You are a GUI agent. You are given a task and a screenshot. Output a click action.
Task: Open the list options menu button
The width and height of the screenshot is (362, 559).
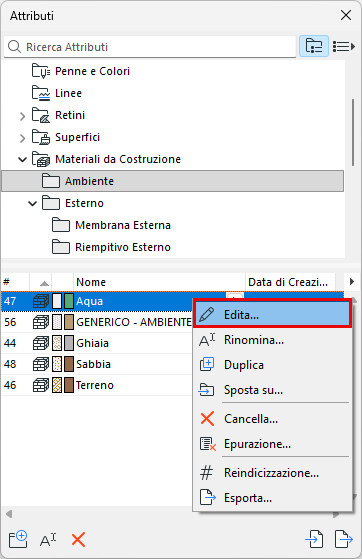[344, 46]
